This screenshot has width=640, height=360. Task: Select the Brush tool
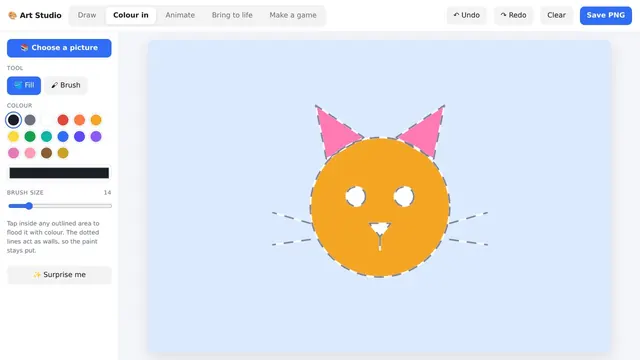pyautogui.click(x=66, y=85)
